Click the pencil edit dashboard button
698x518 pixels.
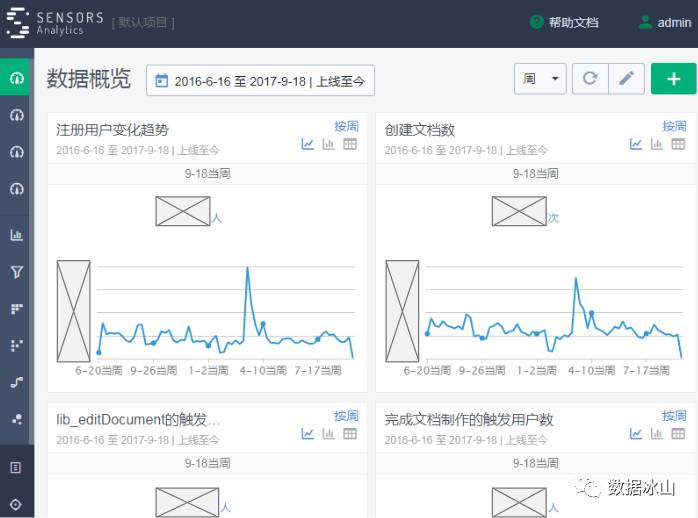click(x=626, y=79)
